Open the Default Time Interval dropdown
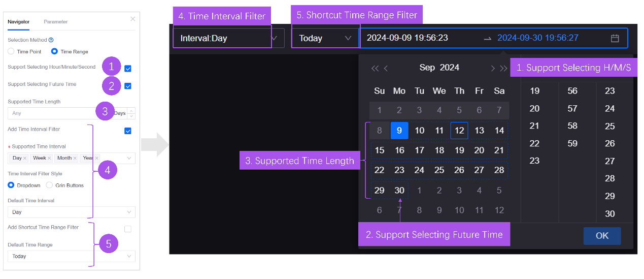Screen dimensions: 644x279 [71, 212]
